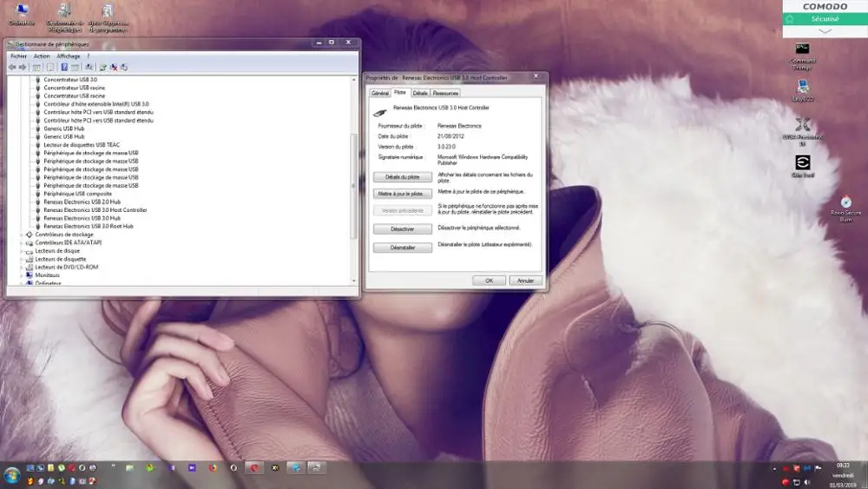The image size is (868, 489).
Task: Click the blue Help icon in Device Manager toolbar
Action: click(64, 67)
